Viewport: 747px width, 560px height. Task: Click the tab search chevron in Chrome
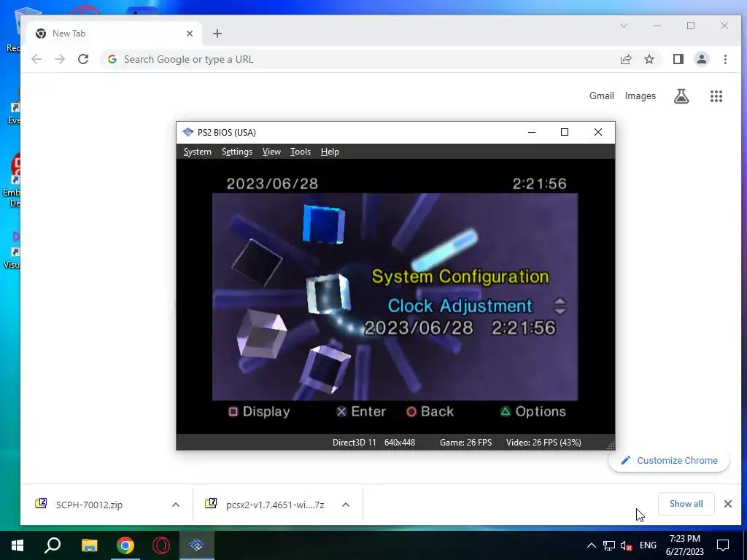point(624,26)
